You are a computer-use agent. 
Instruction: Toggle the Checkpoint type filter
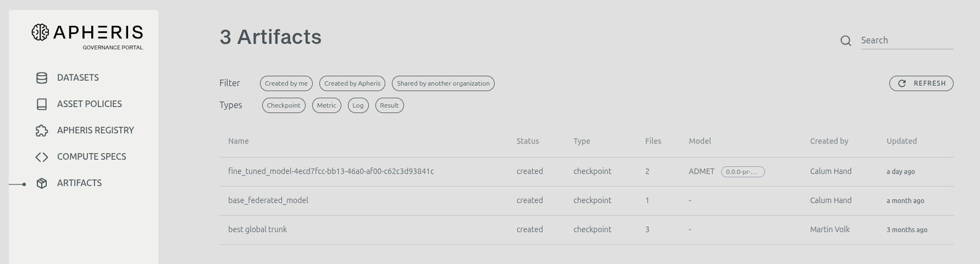pos(284,105)
